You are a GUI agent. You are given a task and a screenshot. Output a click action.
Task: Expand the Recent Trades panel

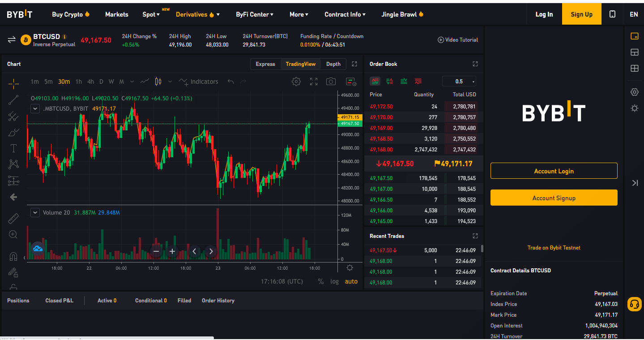(x=475, y=236)
